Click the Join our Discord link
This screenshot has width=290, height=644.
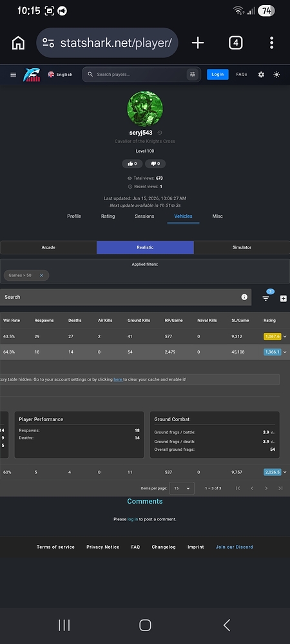pos(235,547)
